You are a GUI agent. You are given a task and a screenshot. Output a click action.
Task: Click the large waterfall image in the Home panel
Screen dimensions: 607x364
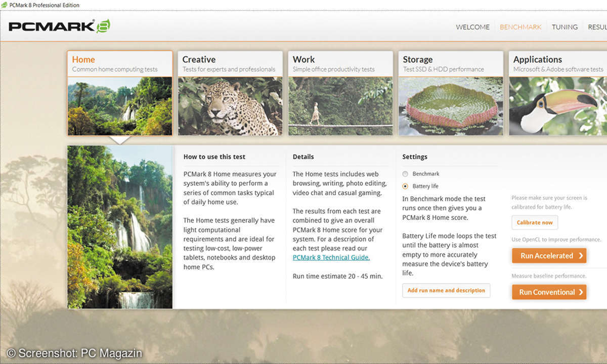coord(120,227)
